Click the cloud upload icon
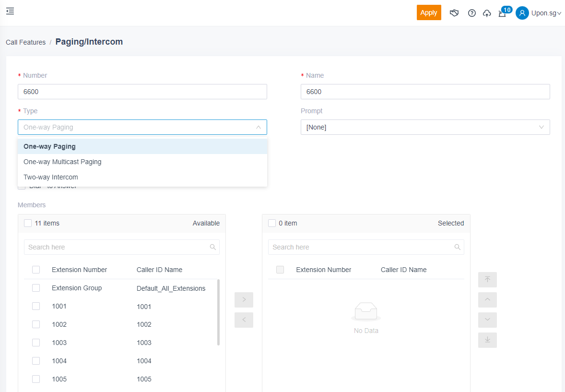Screen dimensions: 565x392 point(487,13)
